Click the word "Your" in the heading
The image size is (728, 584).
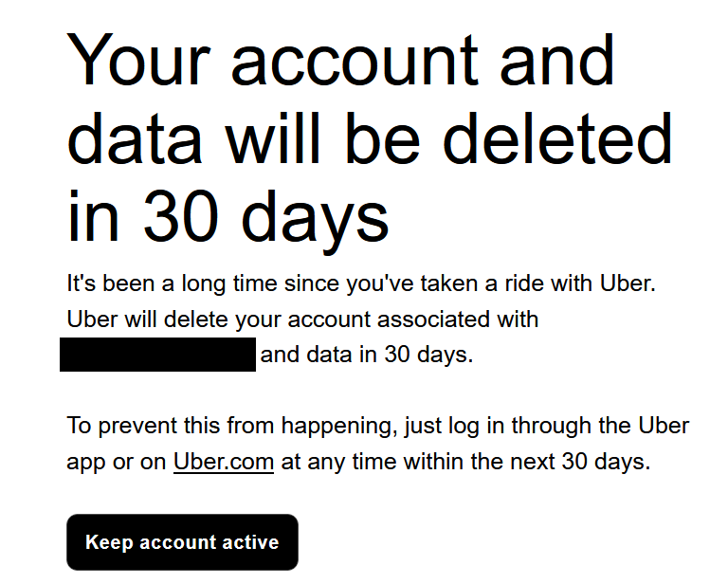(x=138, y=60)
